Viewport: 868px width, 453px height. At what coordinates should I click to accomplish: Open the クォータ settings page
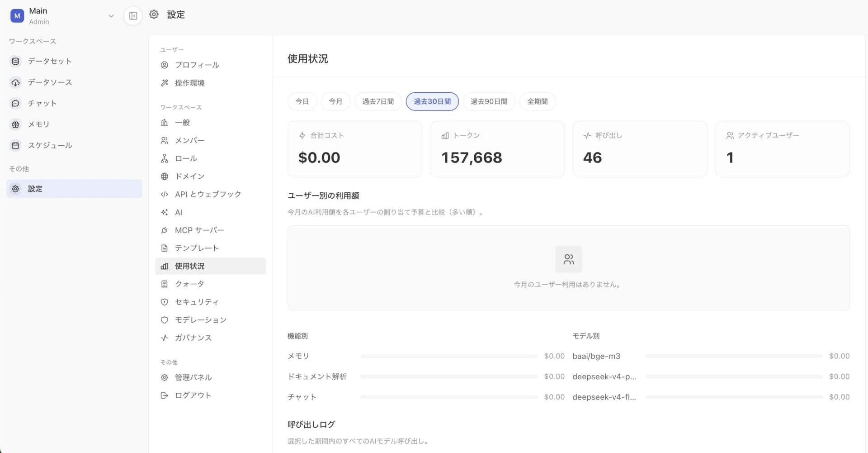pyautogui.click(x=210, y=284)
